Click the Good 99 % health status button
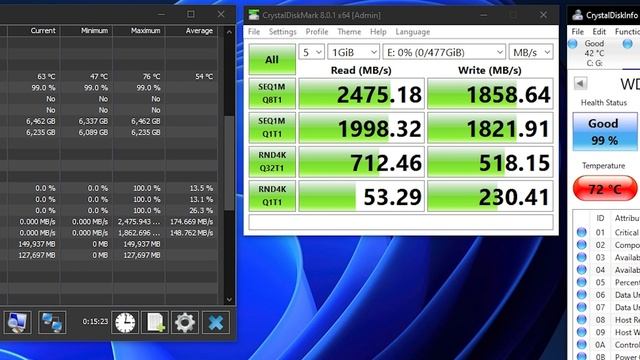The width and height of the screenshot is (640, 360). tap(604, 132)
